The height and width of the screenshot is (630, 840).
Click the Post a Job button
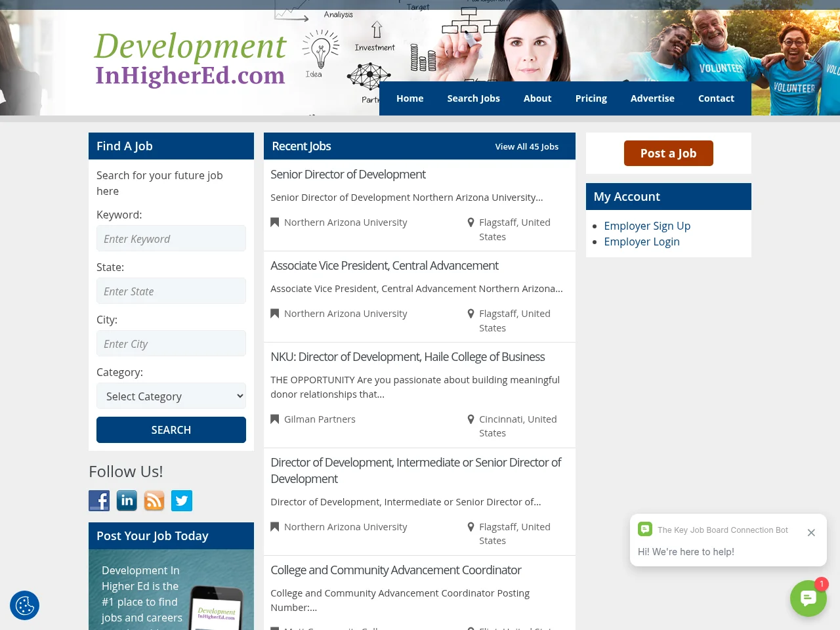coord(669,153)
